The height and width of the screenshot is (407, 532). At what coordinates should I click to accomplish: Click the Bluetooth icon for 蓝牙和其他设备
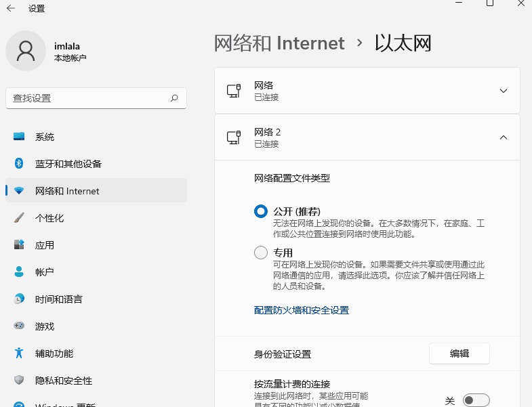click(x=19, y=163)
